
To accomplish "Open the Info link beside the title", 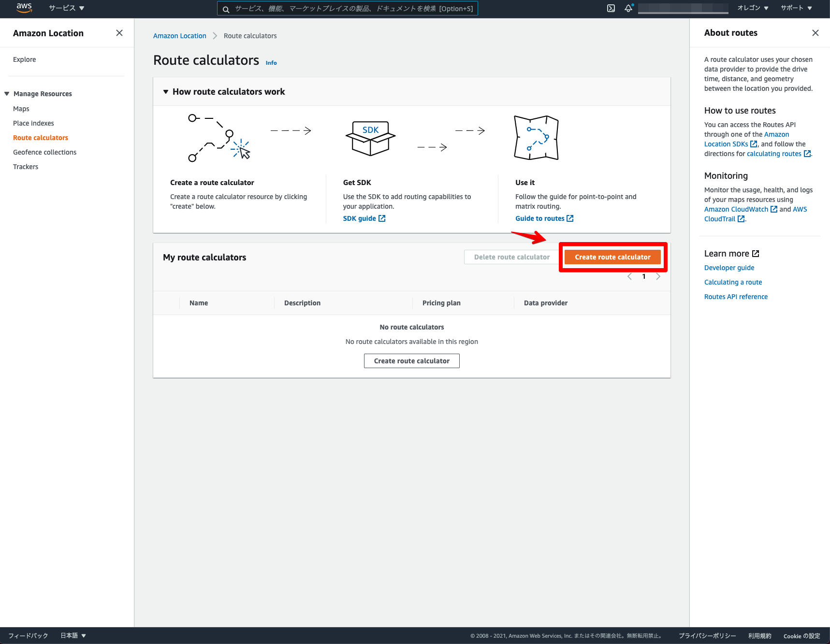I will click(271, 63).
